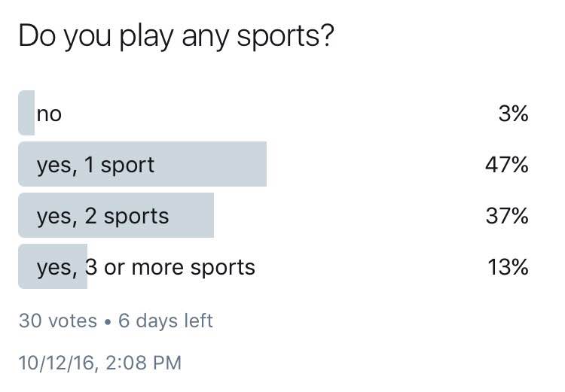Click the "6 days left" text

coord(166,321)
